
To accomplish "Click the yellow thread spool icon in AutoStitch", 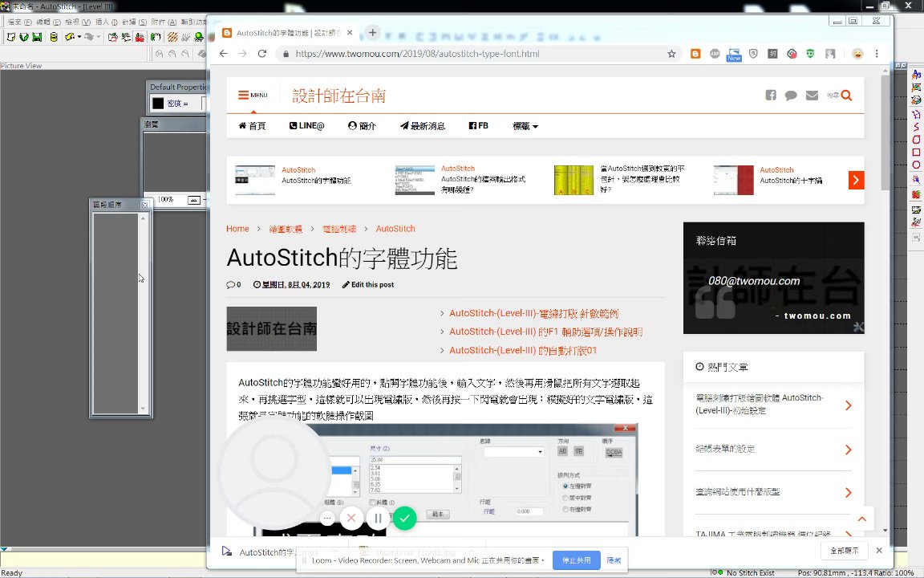I will point(54,37).
